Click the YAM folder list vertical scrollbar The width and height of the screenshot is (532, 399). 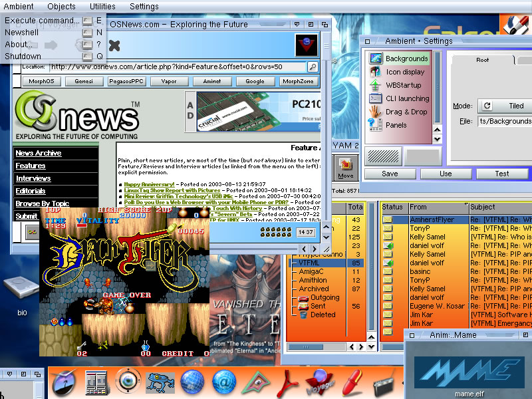[x=371, y=267]
